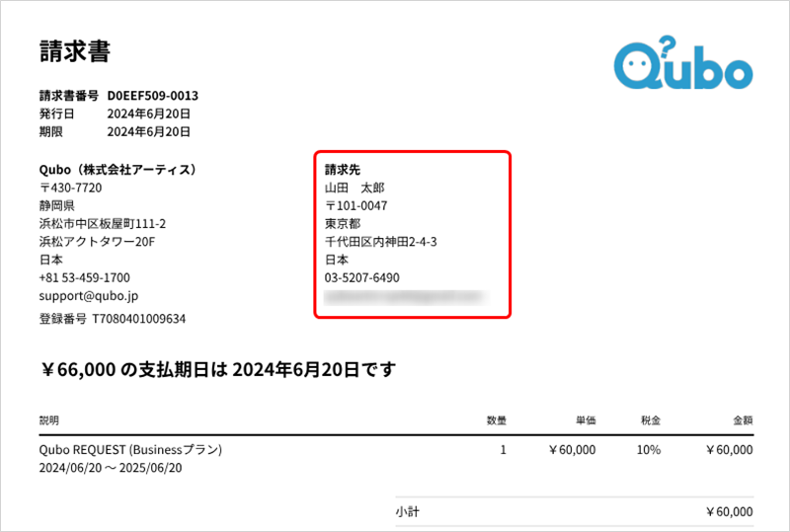Viewport: 790px width, 532px height.
Task: Click the 東京都 address line
Action: coord(343,224)
